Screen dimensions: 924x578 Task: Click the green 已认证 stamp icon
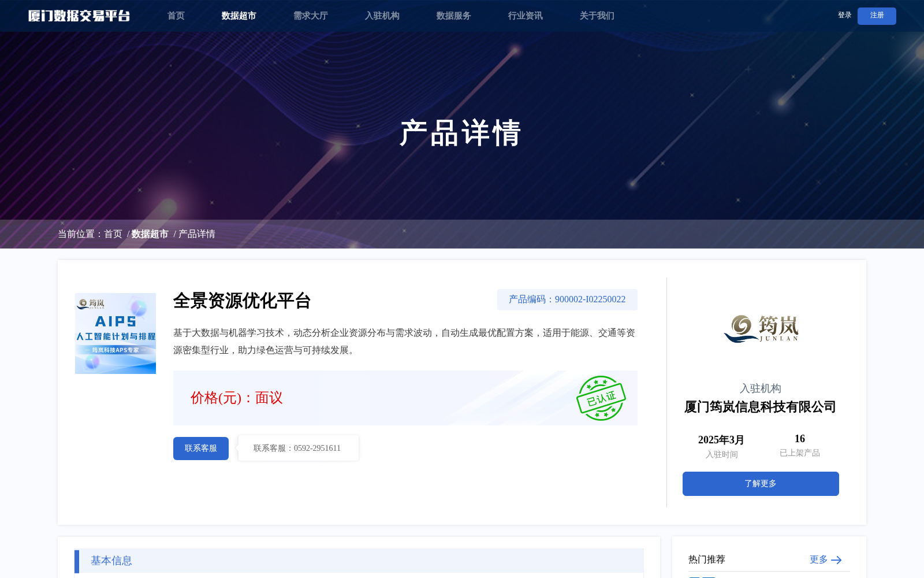[x=601, y=398]
